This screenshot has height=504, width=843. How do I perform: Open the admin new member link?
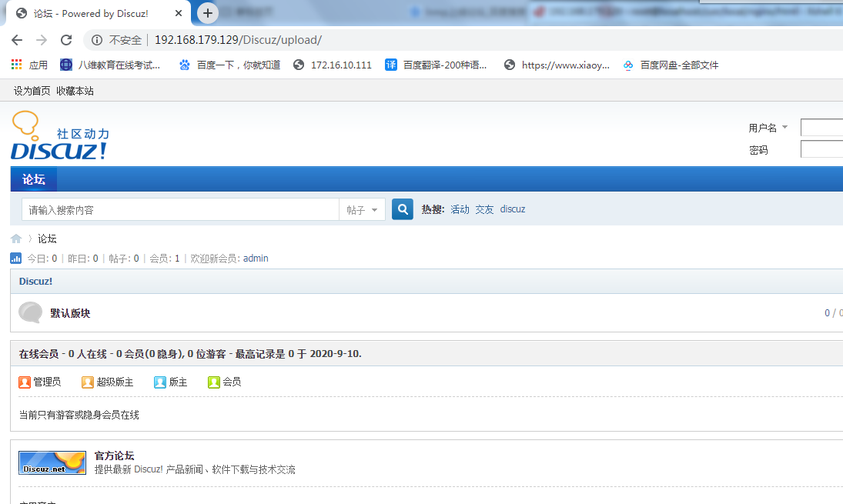tap(256, 259)
